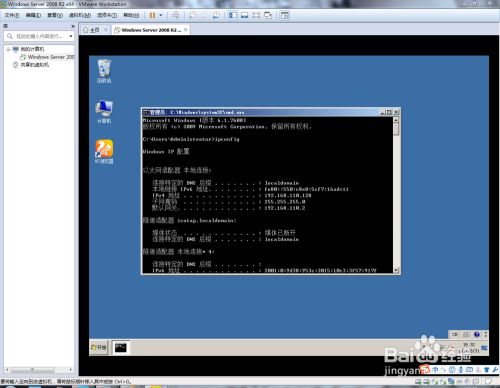Click the take snapshot clock icon
Viewport: 500px width, 388px height.
[x=193, y=15]
